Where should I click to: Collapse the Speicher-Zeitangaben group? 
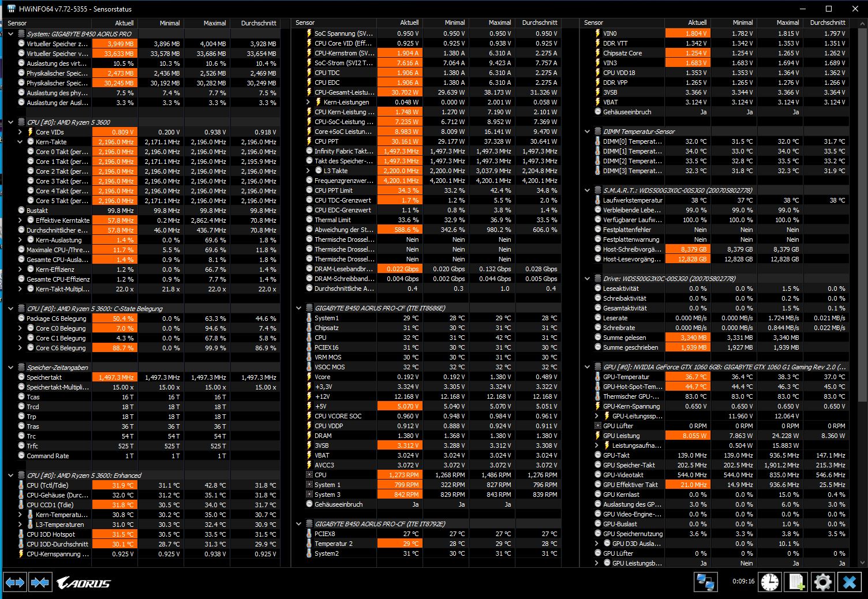pos(10,368)
